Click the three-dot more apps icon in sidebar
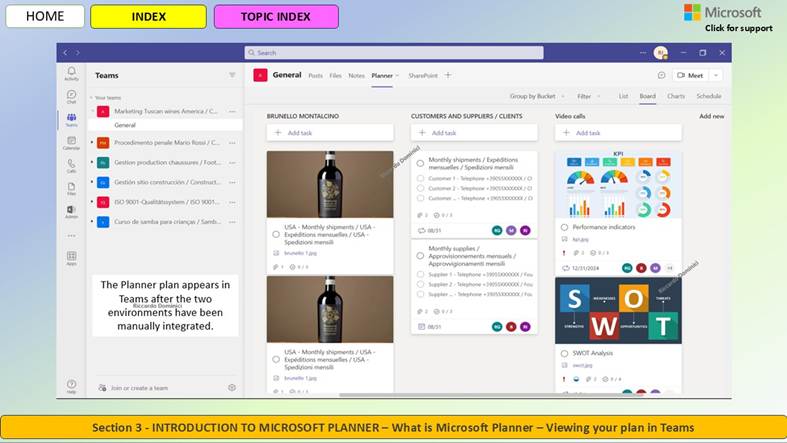 (72, 235)
